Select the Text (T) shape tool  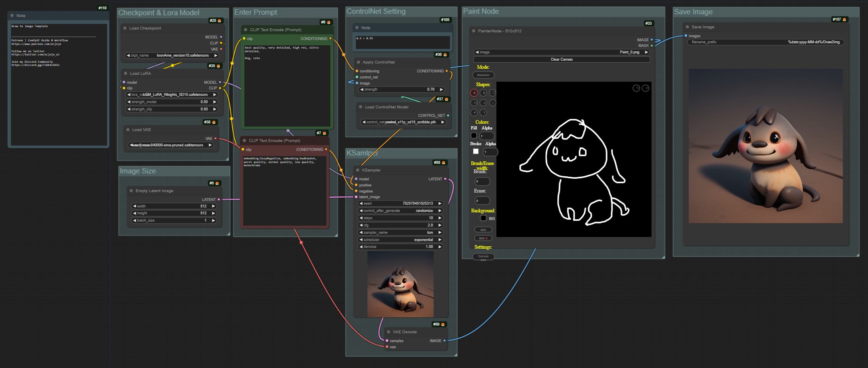(483, 113)
